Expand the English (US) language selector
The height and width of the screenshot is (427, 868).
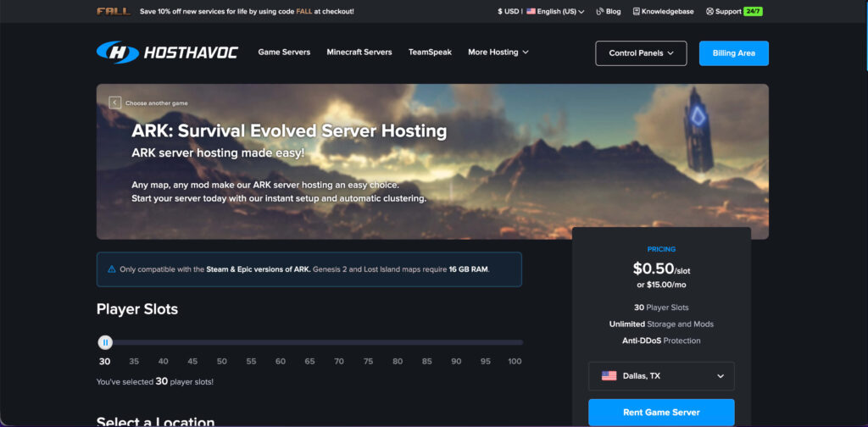[x=555, y=12]
